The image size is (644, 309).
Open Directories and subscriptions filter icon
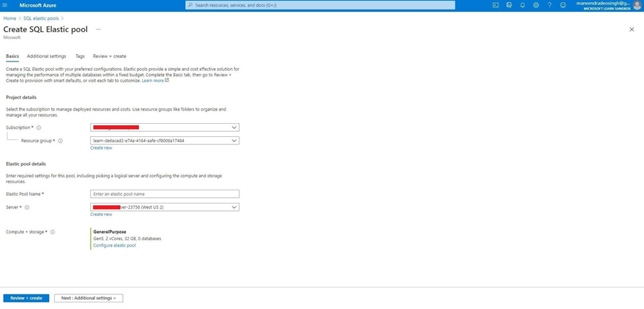coord(509,5)
